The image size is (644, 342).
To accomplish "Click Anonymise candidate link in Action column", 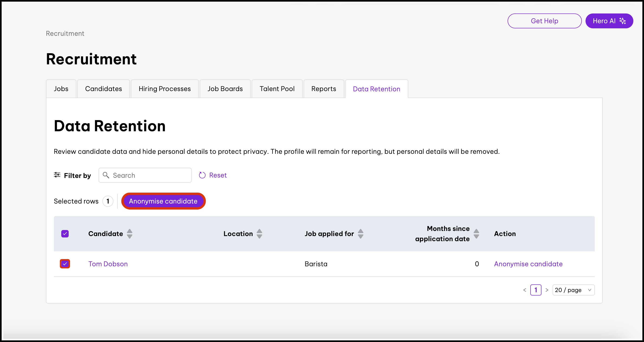I will [x=528, y=264].
